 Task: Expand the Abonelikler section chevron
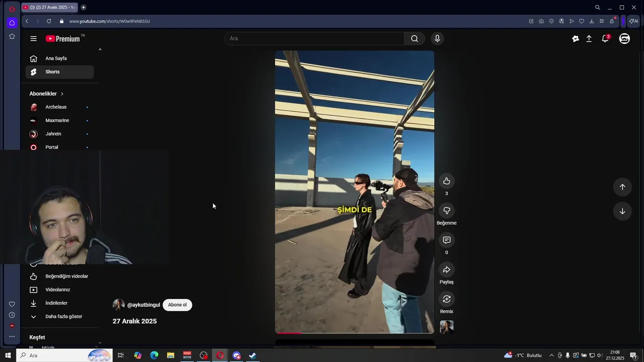pyautogui.click(x=62, y=94)
